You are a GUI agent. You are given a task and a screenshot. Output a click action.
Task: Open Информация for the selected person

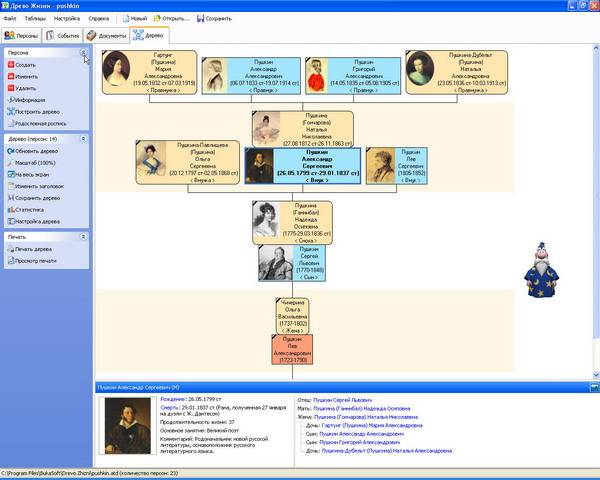click(x=10, y=100)
